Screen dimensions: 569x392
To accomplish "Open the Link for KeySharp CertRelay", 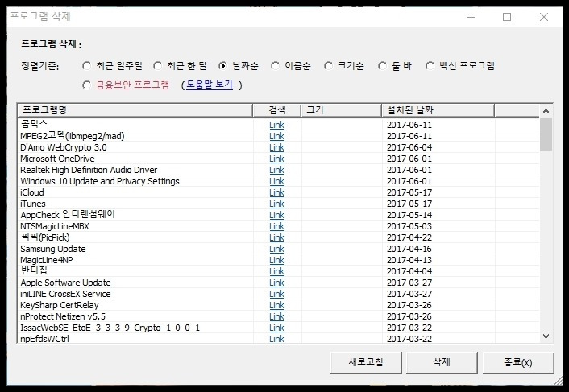I will [x=276, y=305].
